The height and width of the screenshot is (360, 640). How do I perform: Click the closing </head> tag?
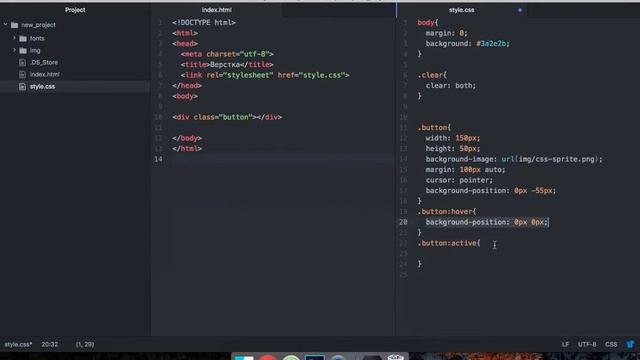[x=187, y=86]
